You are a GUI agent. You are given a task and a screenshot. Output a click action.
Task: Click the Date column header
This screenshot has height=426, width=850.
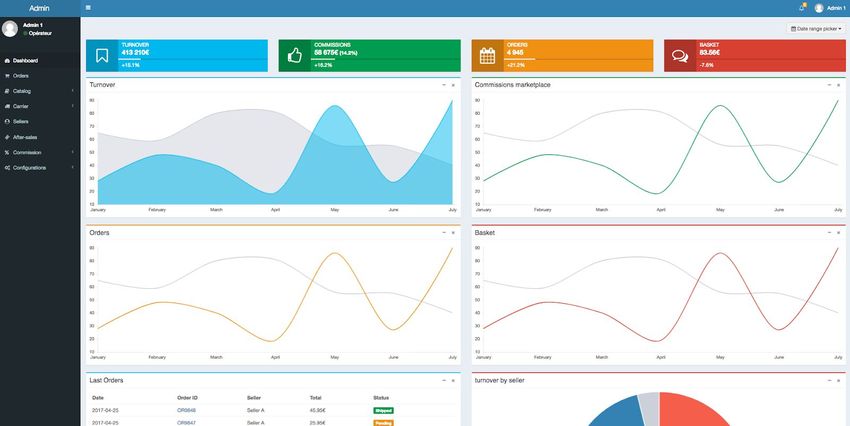click(98, 398)
